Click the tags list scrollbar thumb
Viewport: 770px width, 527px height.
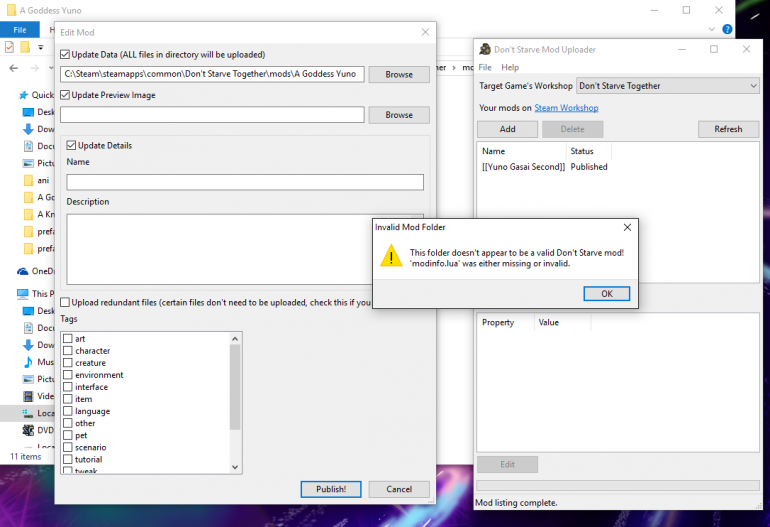[235, 387]
